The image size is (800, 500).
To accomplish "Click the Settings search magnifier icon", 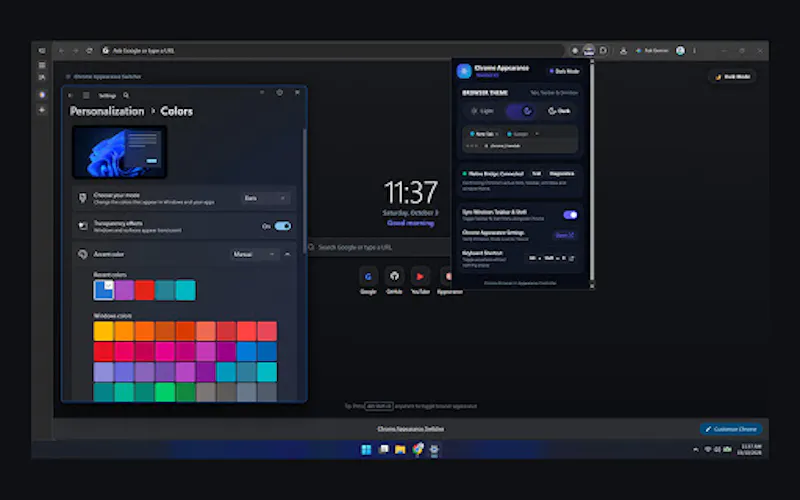I will [126, 95].
